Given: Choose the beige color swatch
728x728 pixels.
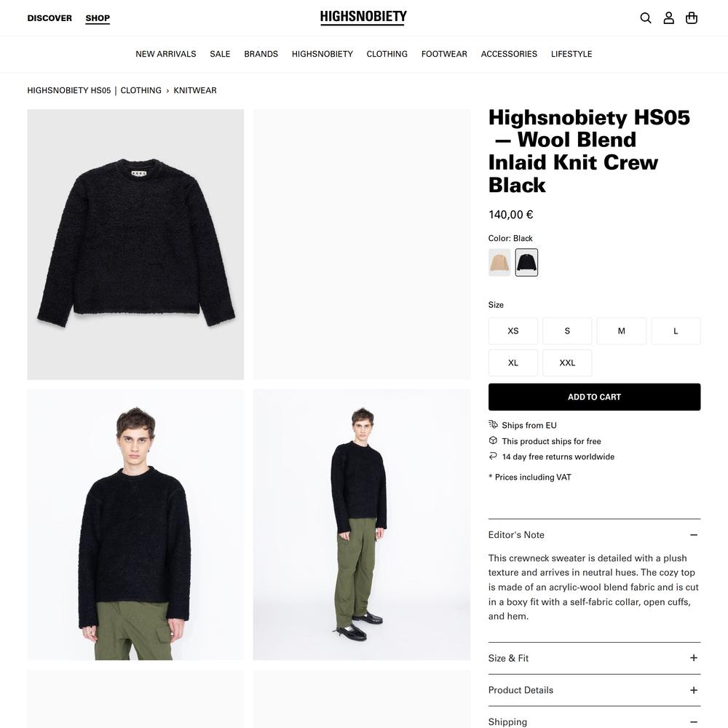Looking at the screenshot, I should (x=499, y=262).
